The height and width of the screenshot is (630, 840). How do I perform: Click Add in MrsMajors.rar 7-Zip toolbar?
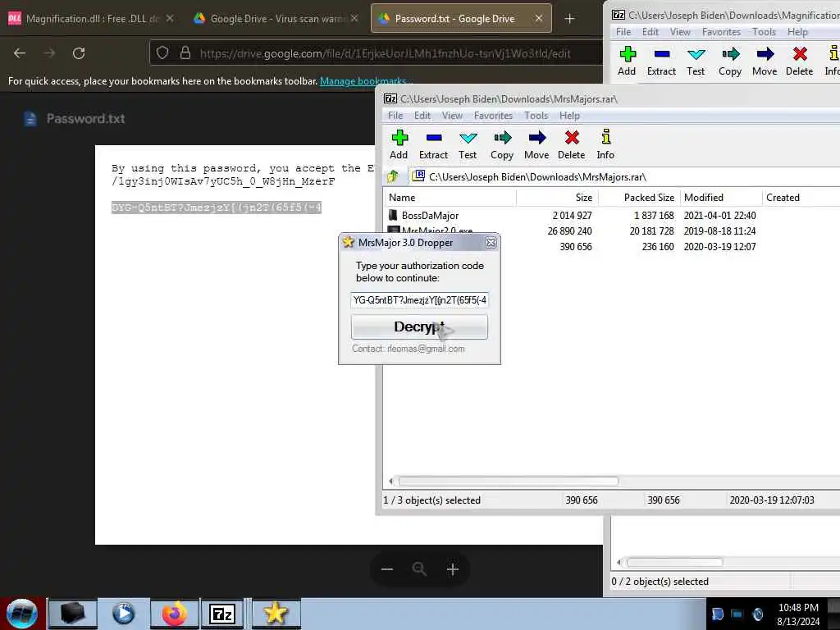(399, 144)
